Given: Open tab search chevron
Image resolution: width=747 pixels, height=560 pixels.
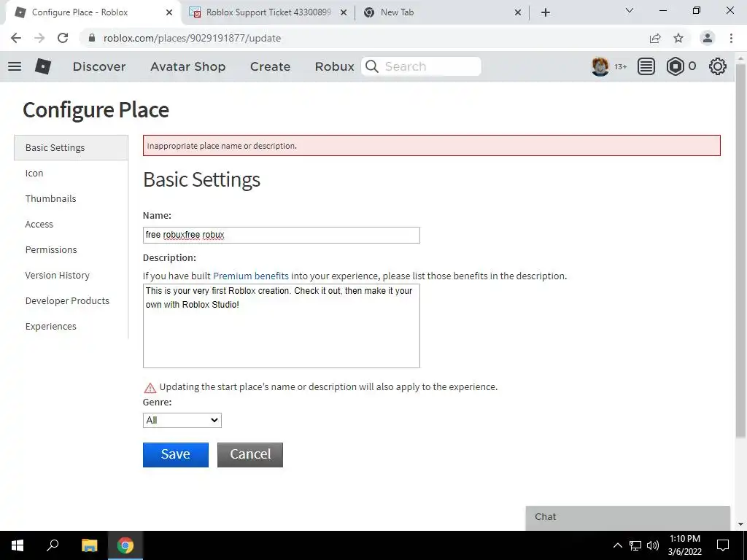Looking at the screenshot, I should tap(630, 10).
